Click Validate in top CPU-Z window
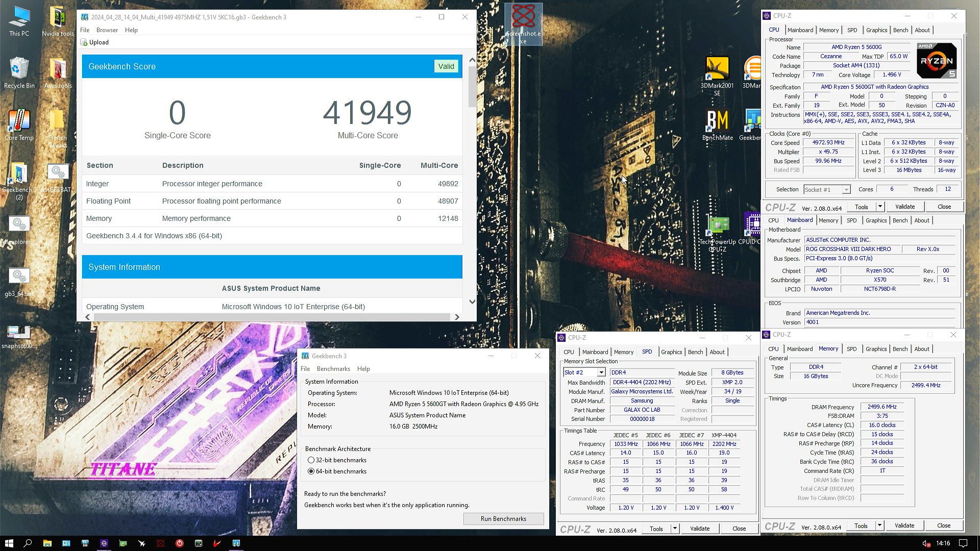The height and width of the screenshot is (551, 980). [x=904, y=207]
